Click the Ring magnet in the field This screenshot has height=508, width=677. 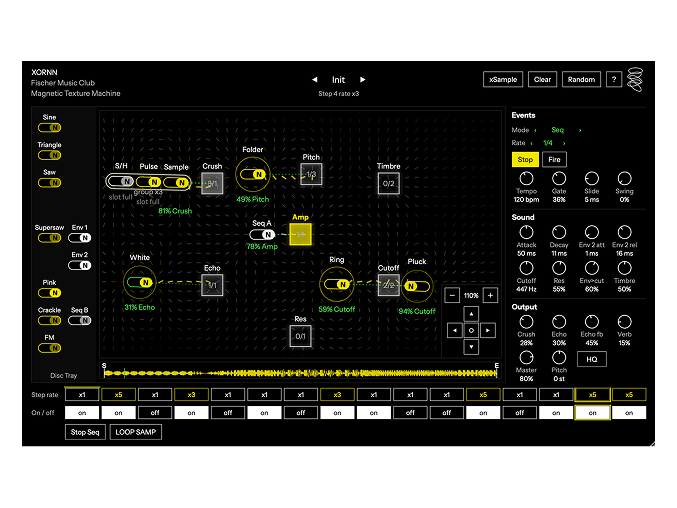pyautogui.click(x=337, y=284)
